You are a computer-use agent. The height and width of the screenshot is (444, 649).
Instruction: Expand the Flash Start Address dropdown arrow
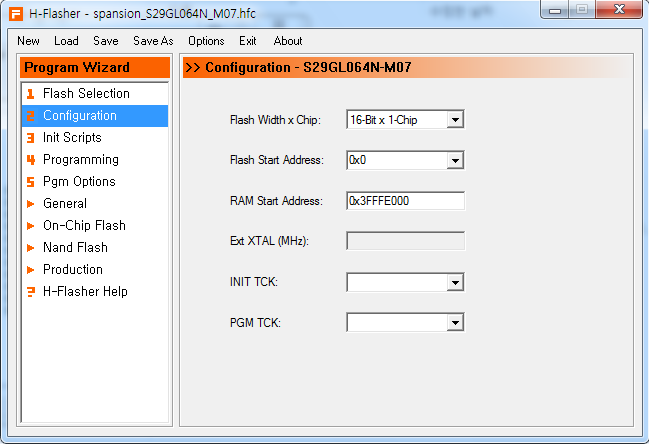tap(455, 161)
